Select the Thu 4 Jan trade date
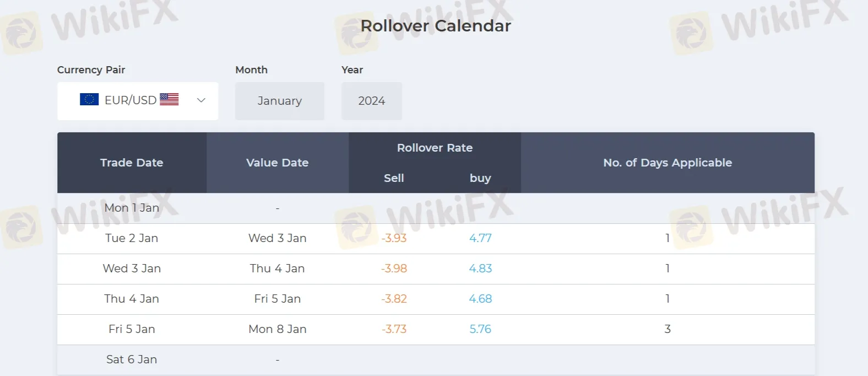 132,299
